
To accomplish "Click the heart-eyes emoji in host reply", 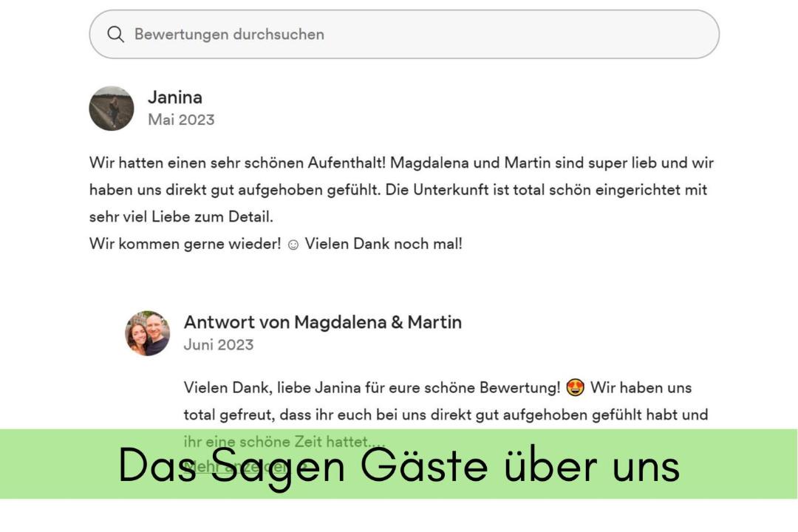I will (575, 387).
